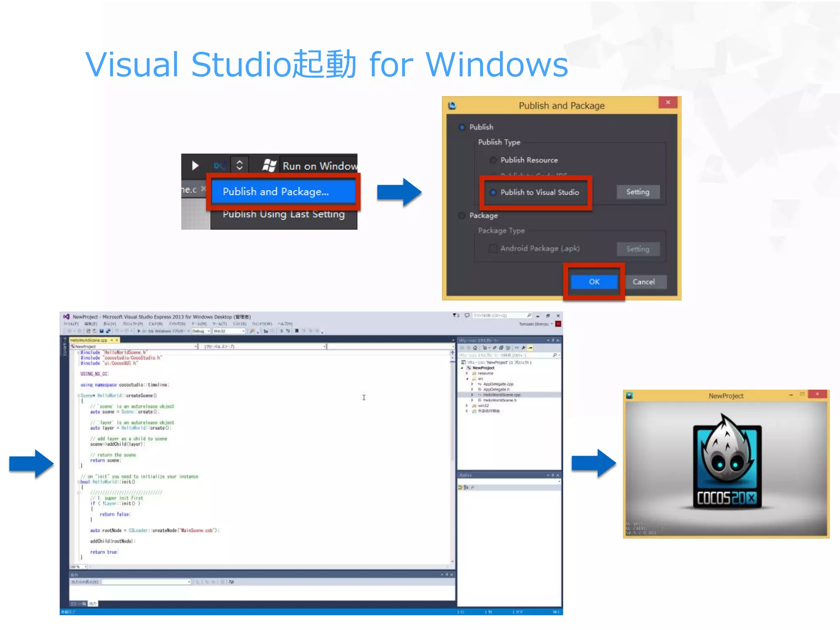Click the Visual Studio icon in Cocos toolbar
The height and width of the screenshot is (630, 840).
pyautogui.click(x=220, y=166)
